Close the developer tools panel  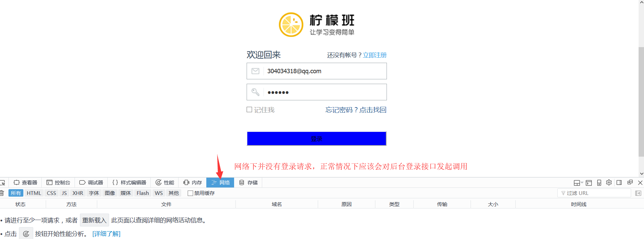(640, 182)
